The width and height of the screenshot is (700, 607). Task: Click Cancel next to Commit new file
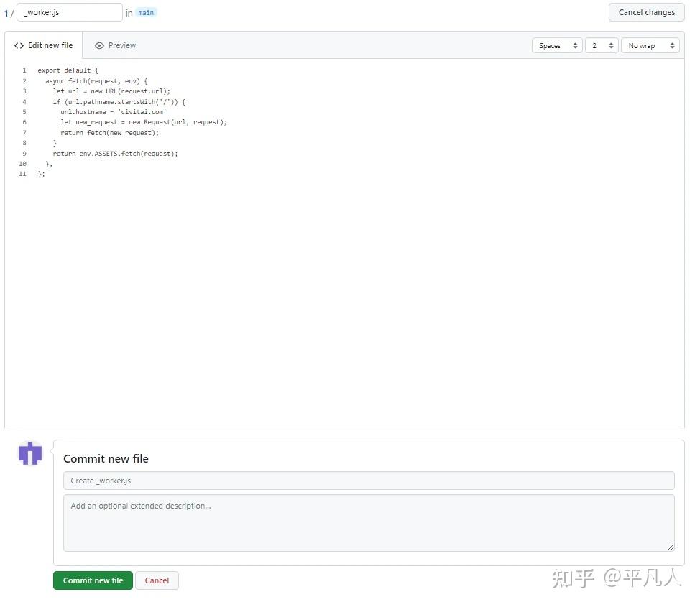point(157,580)
